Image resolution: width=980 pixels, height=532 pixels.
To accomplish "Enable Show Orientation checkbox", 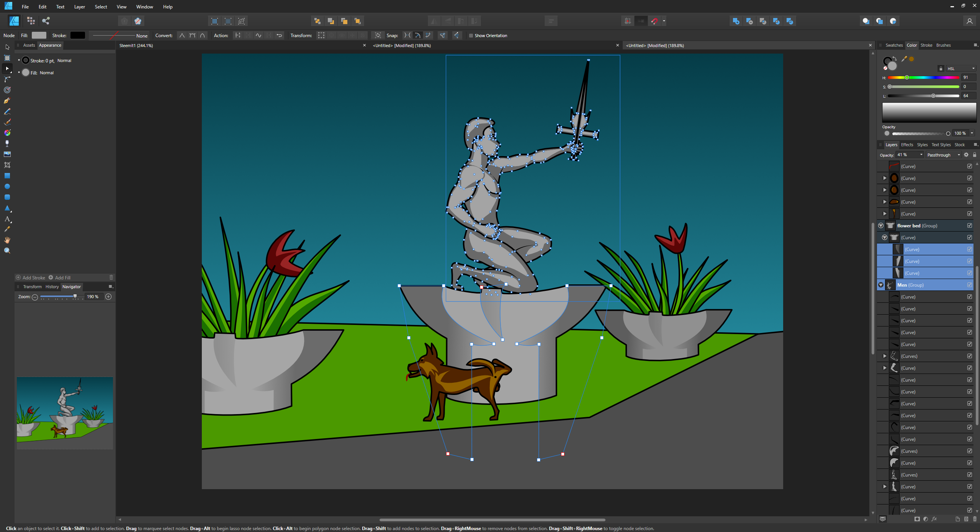I will tap(471, 36).
